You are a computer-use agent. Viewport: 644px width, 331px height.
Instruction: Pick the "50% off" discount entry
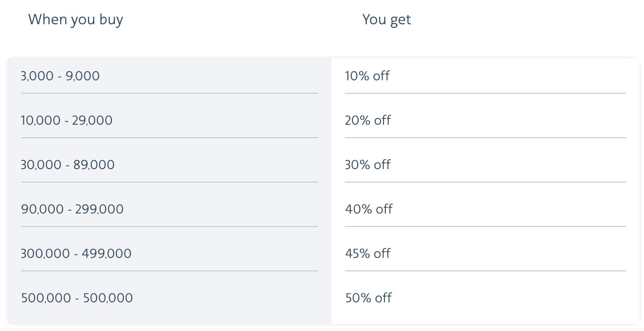point(368,298)
